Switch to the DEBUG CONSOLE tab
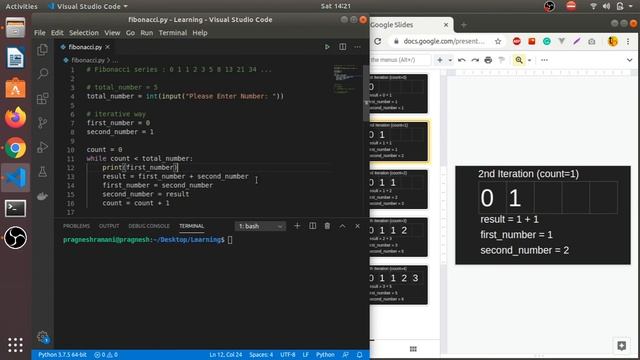 point(149,226)
